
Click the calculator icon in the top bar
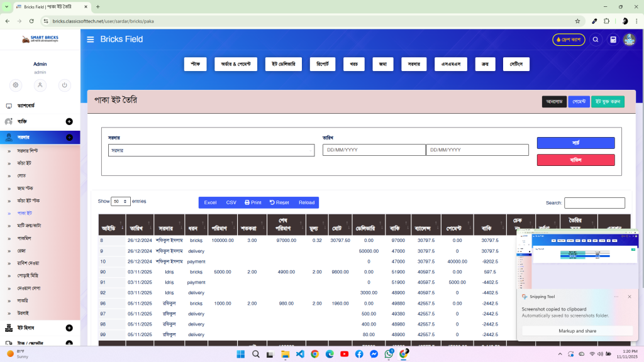point(613,39)
